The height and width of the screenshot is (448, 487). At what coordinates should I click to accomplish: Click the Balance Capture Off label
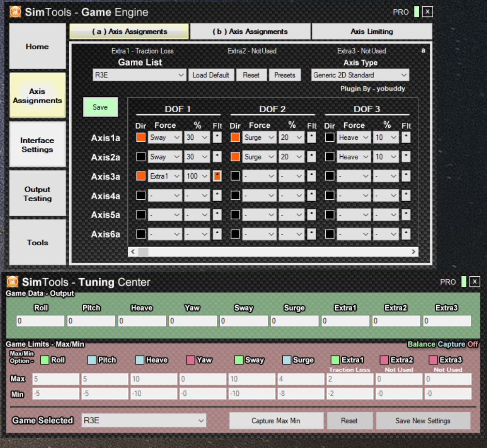pos(443,344)
